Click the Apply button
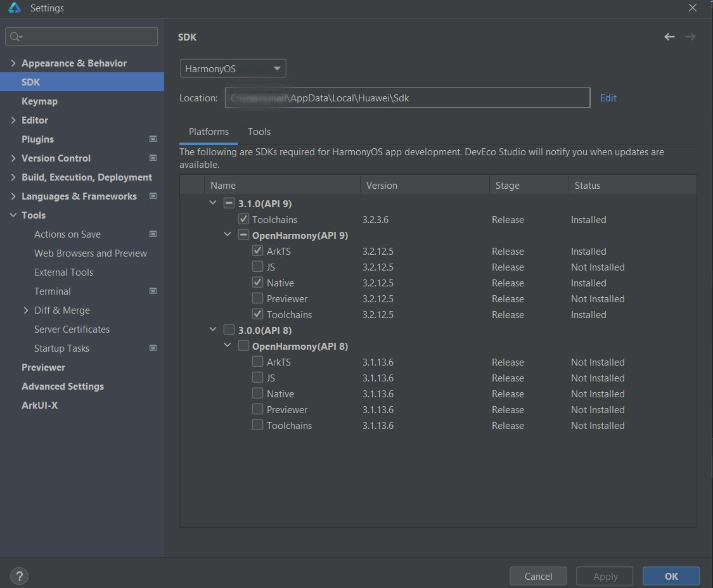 coord(605,576)
